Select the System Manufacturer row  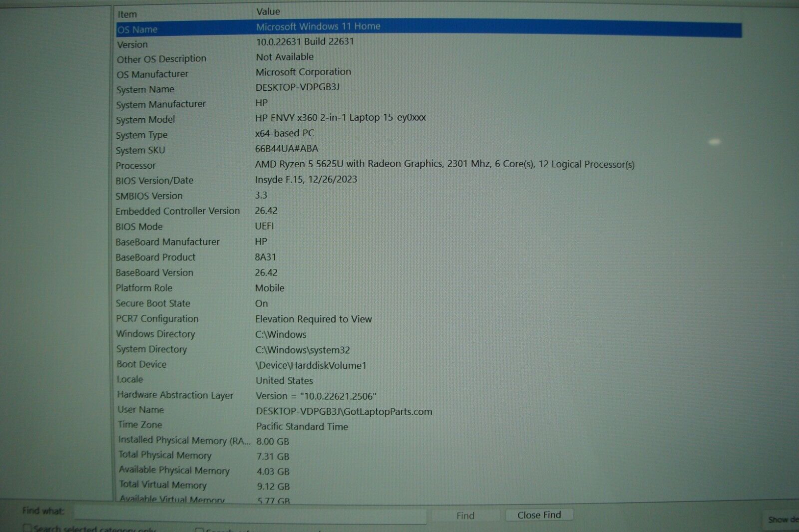click(428, 104)
